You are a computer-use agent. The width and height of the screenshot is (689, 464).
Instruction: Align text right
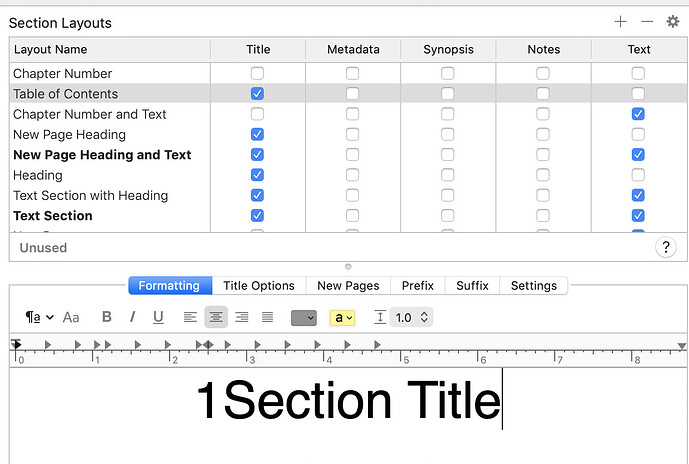(x=242, y=317)
